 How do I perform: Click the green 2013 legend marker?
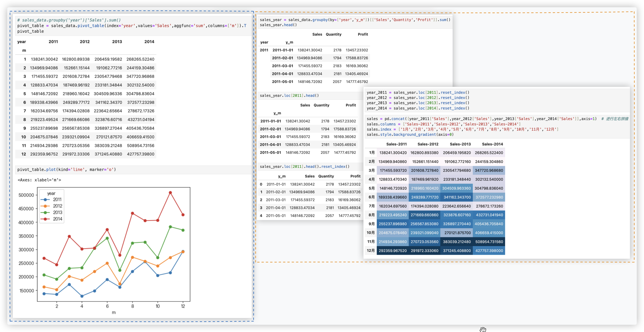[x=45, y=213]
